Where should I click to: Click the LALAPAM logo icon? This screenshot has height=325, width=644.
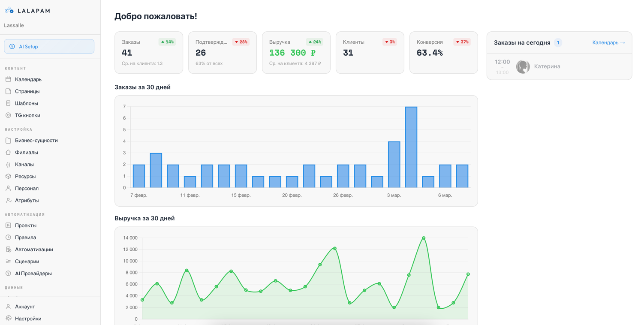9,10
